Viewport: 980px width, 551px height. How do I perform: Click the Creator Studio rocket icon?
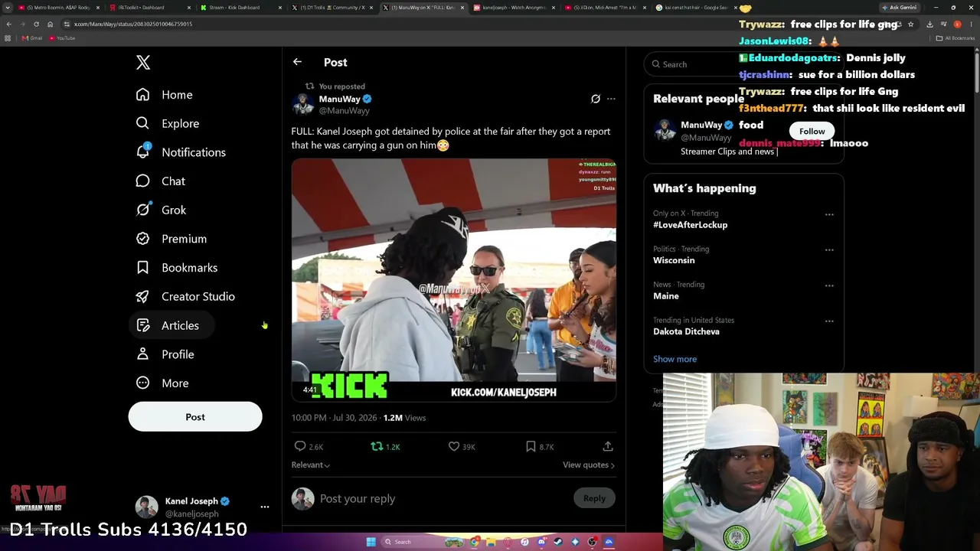142,297
